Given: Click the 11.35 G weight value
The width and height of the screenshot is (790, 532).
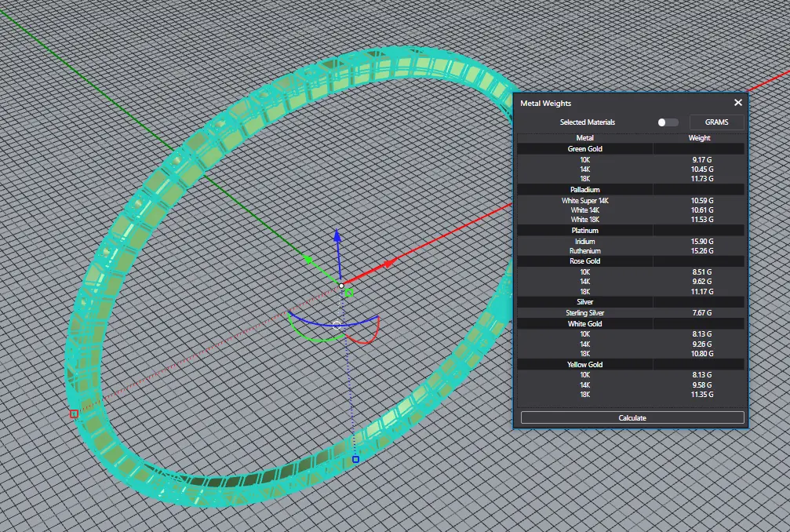Looking at the screenshot, I should coord(702,395).
